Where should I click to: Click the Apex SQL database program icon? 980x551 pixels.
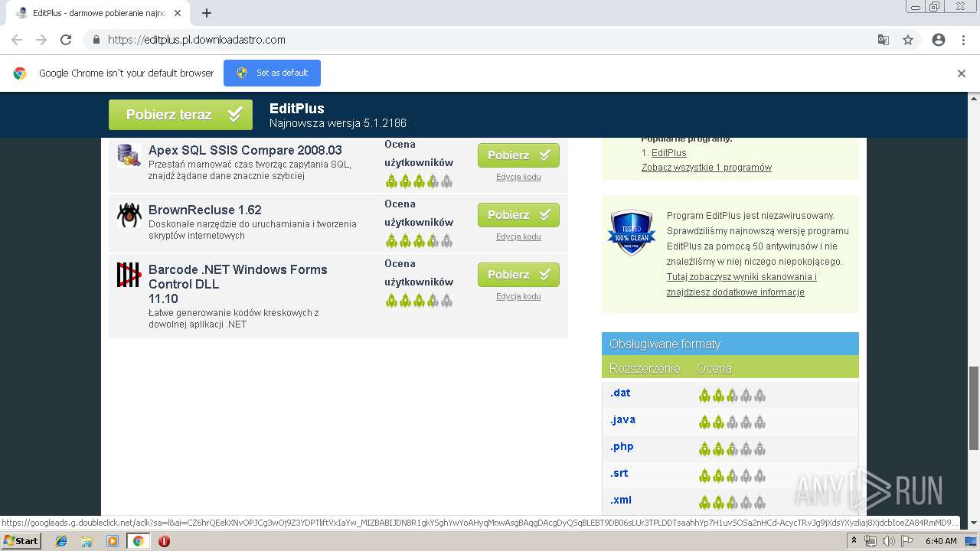click(129, 155)
